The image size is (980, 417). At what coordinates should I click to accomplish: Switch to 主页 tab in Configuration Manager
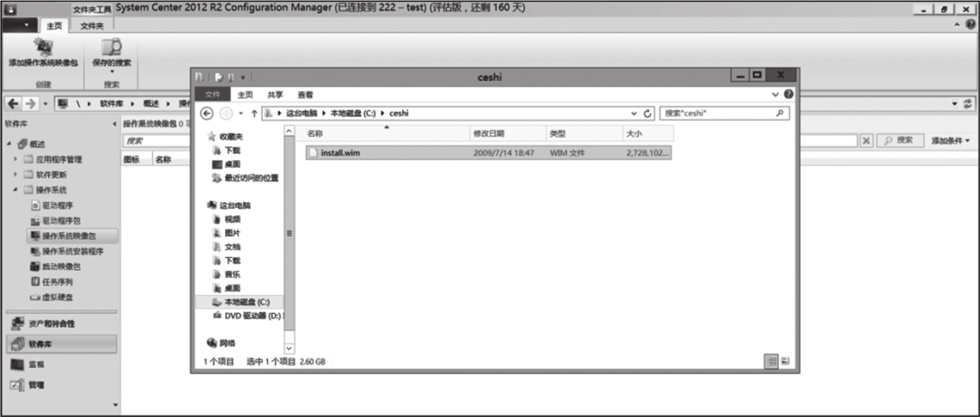[54, 26]
